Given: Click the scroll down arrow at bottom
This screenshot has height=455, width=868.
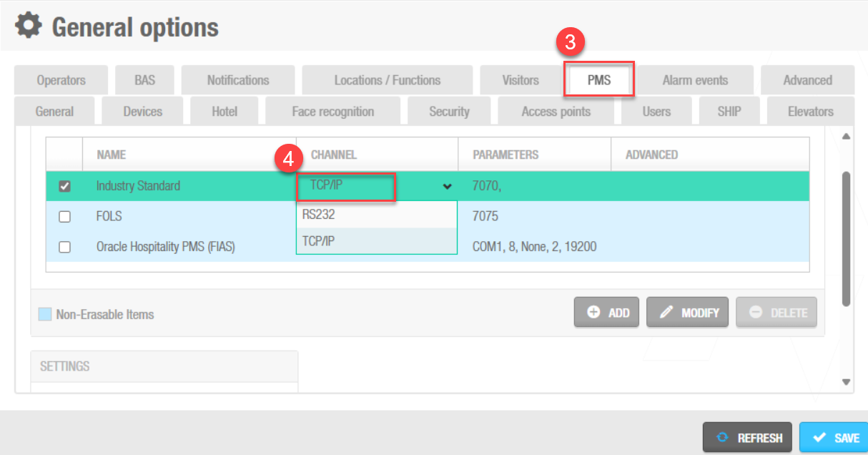Looking at the screenshot, I should (x=847, y=382).
